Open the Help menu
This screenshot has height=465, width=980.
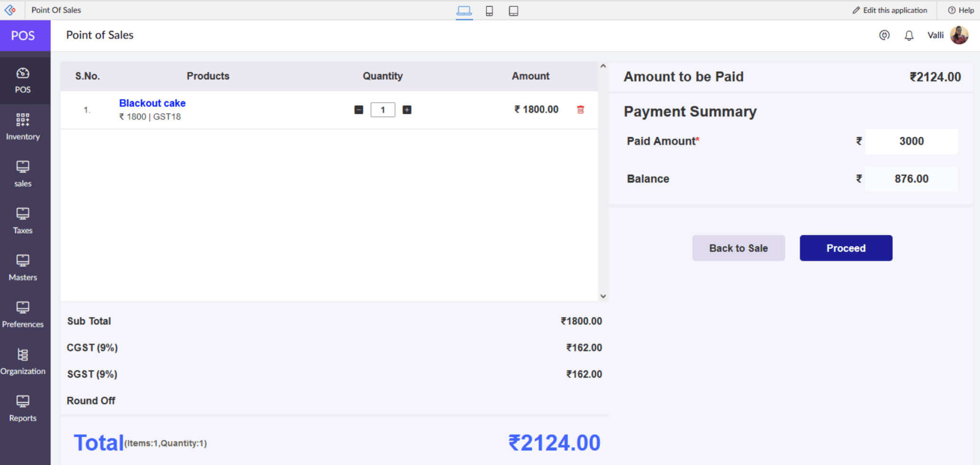tap(961, 10)
